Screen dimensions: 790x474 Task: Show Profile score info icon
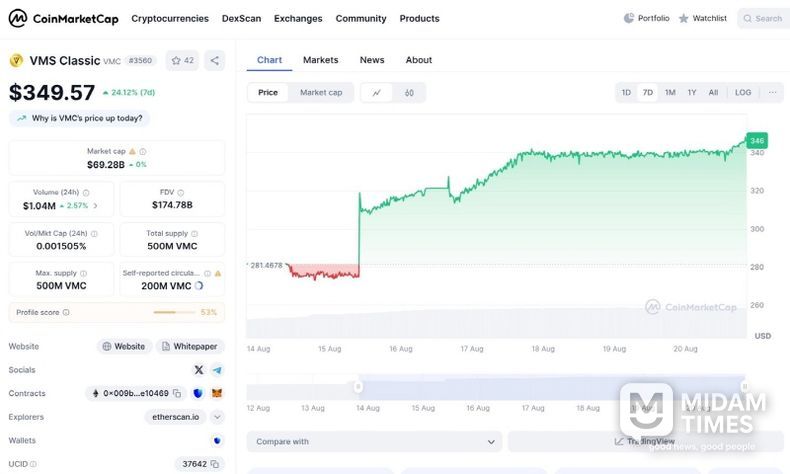[x=66, y=312]
